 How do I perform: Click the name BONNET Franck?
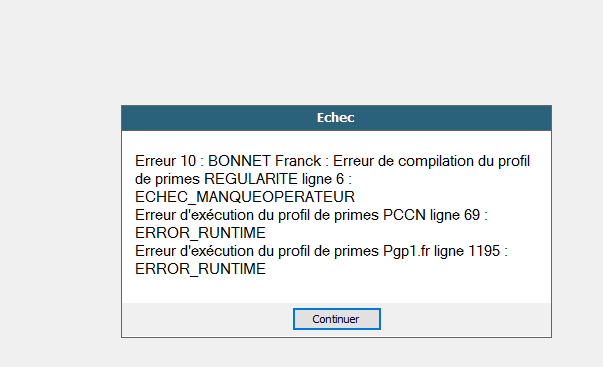click(x=265, y=161)
